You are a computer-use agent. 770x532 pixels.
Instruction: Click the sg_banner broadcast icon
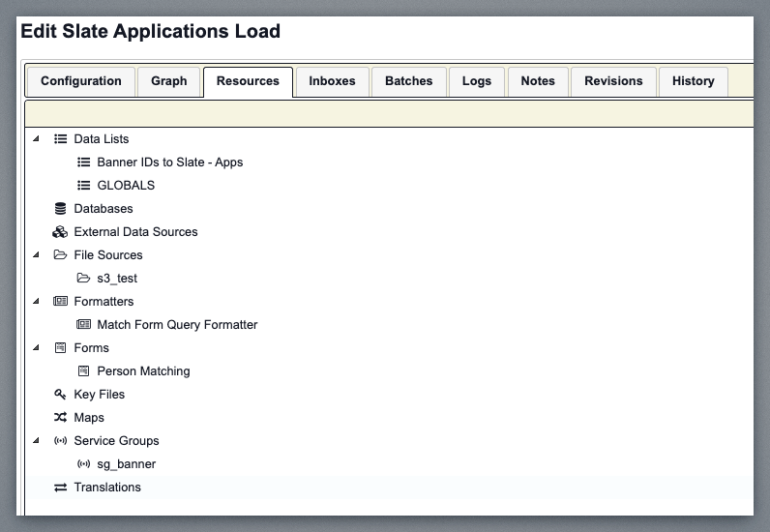point(83,464)
